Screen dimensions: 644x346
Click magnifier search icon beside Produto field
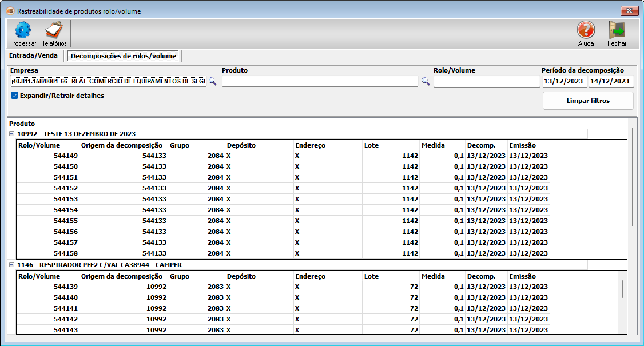tap(426, 82)
